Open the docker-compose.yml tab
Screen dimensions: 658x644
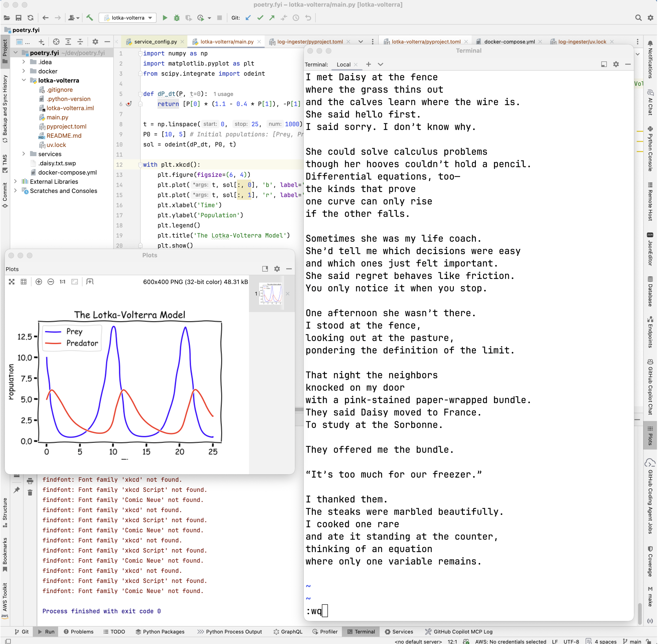coord(510,42)
